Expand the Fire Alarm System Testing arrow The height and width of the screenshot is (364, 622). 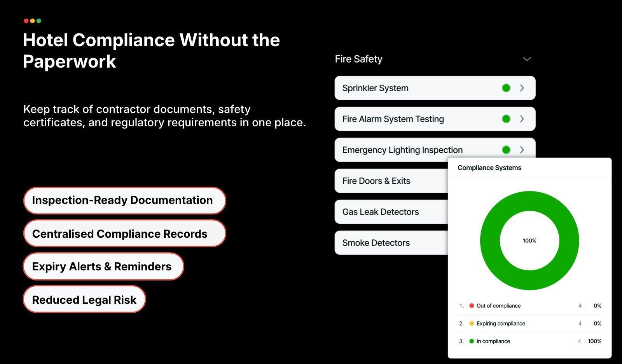tap(522, 119)
